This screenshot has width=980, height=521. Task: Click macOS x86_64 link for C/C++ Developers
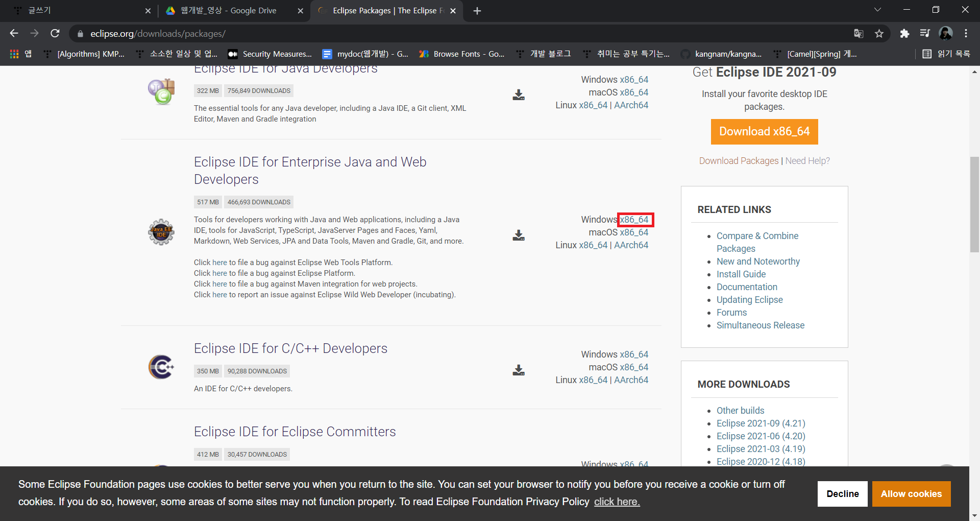point(634,367)
